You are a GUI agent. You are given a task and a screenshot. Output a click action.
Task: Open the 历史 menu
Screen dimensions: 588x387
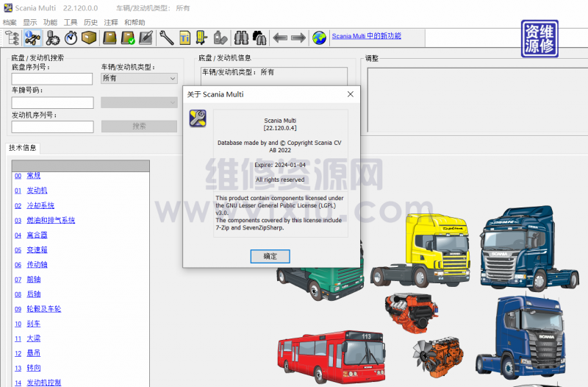tap(90, 23)
